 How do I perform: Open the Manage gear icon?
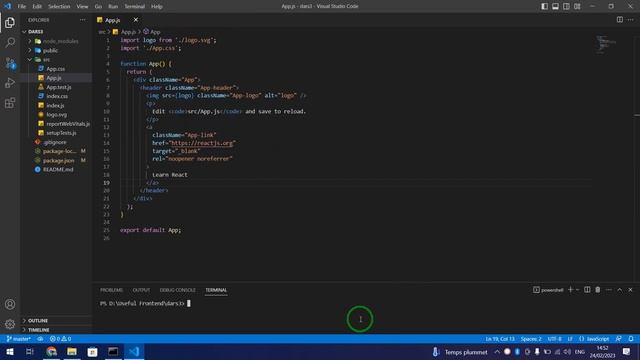coord(10,324)
